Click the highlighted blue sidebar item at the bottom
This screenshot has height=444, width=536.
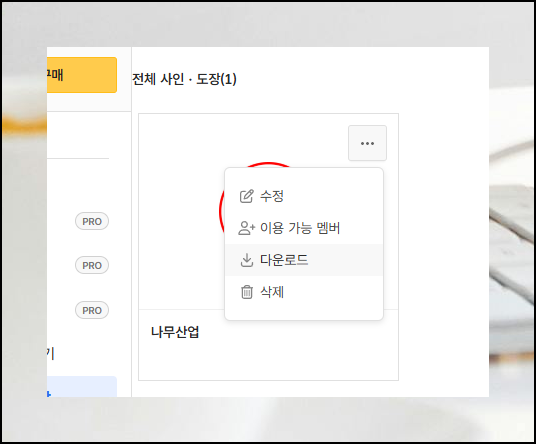pos(82,387)
